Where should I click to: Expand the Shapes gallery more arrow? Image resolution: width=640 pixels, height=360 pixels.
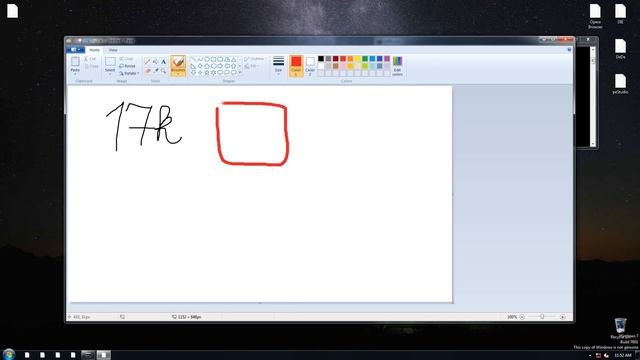pos(240,72)
